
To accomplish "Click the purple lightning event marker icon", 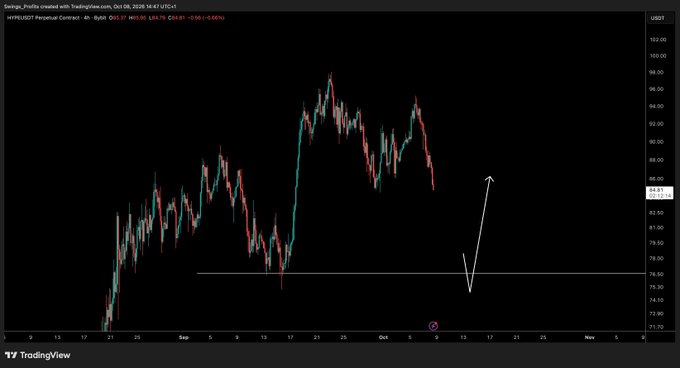I will pyautogui.click(x=433, y=326).
